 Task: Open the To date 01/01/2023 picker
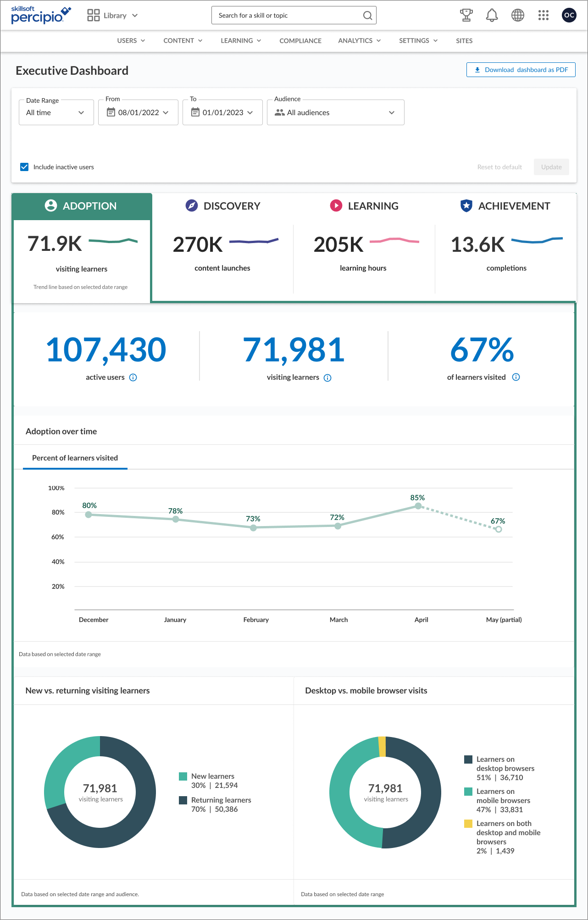click(x=222, y=112)
